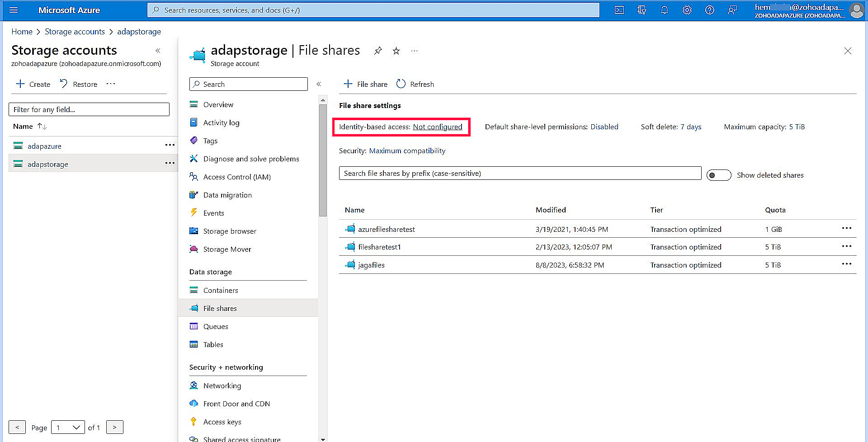Image resolution: width=868 pixels, height=442 pixels.
Task: Open the notifications bell
Action: click(664, 10)
